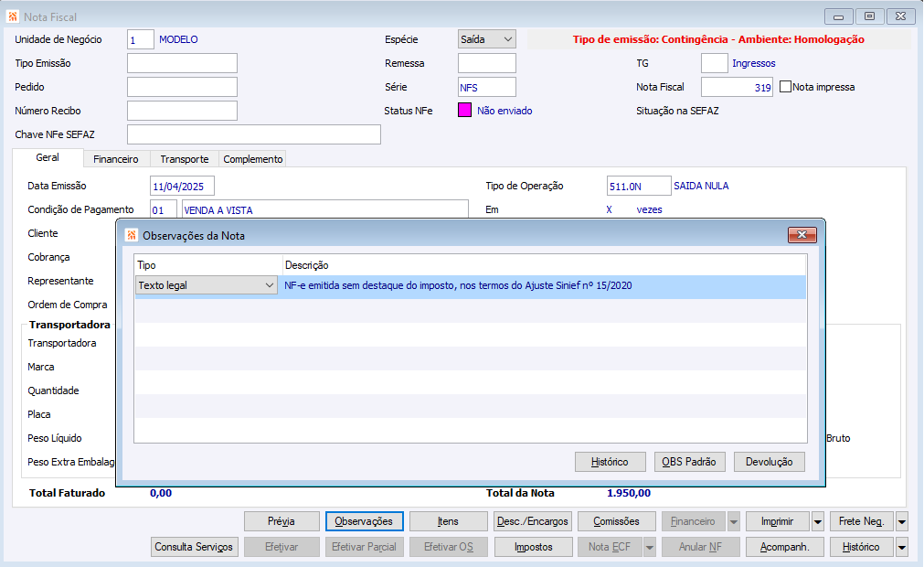The image size is (924, 567).
Task: Click the Total da Nota value 1.950,00
Action: click(x=629, y=493)
